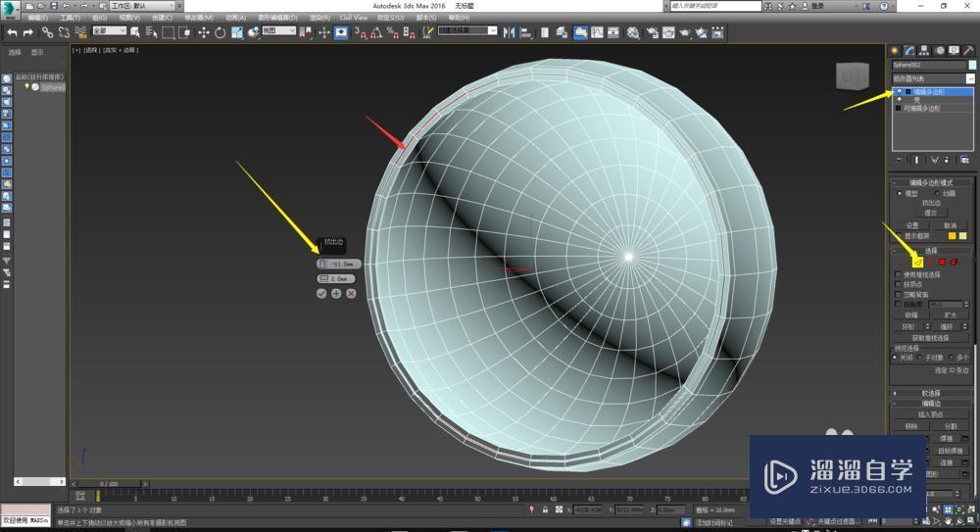Screen dimensions: 980x532
Task: Toggle the By Vertex checkbox
Action: coord(898,284)
